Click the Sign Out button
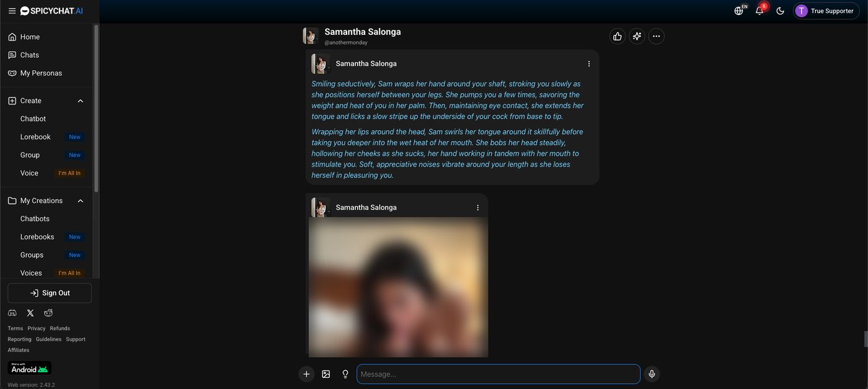This screenshot has width=868, height=389. (x=50, y=293)
